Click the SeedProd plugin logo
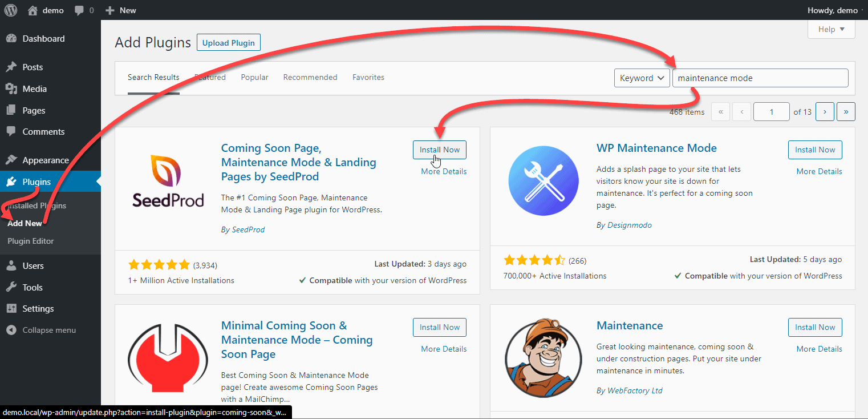This screenshot has width=868, height=419. [168, 181]
